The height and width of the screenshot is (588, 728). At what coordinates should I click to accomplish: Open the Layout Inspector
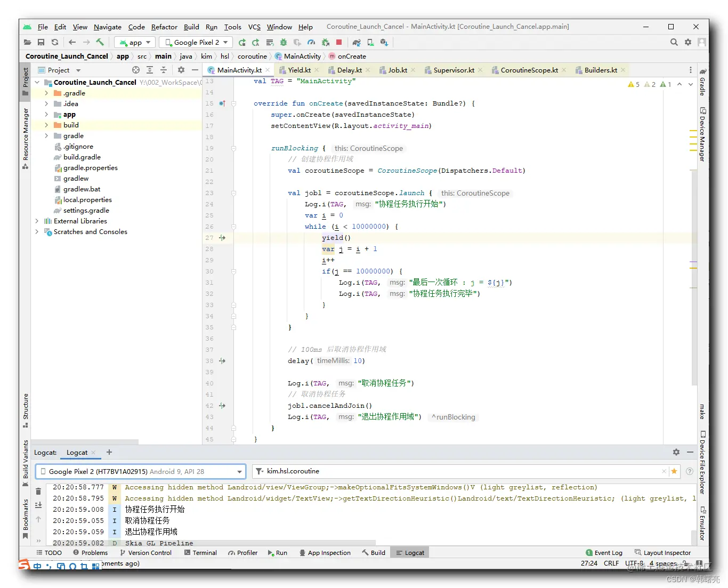pyautogui.click(x=662, y=553)
